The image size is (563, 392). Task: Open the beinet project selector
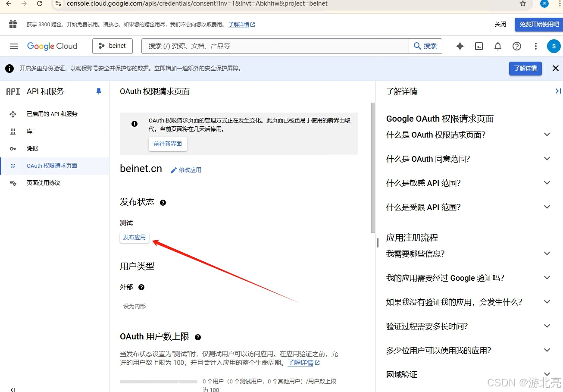click(x=113, y=46)
